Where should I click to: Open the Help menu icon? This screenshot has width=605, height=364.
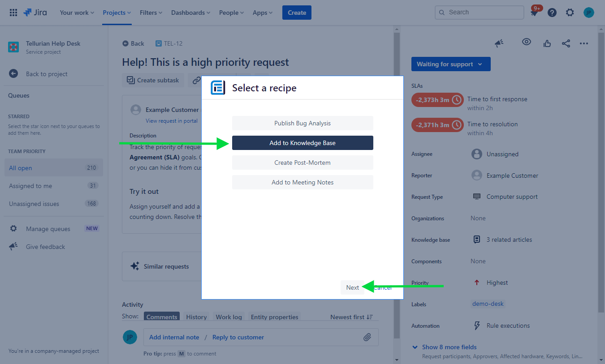click(552, 12)
